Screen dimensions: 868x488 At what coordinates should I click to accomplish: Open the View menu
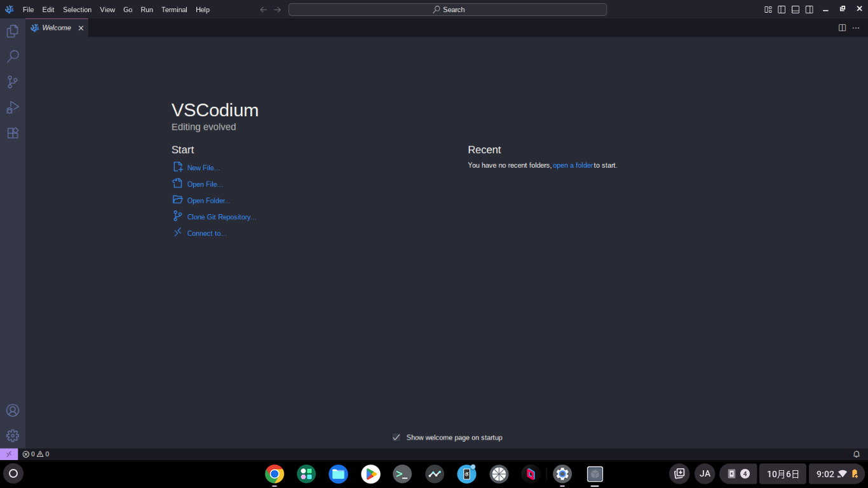click(x=107, y=10)
